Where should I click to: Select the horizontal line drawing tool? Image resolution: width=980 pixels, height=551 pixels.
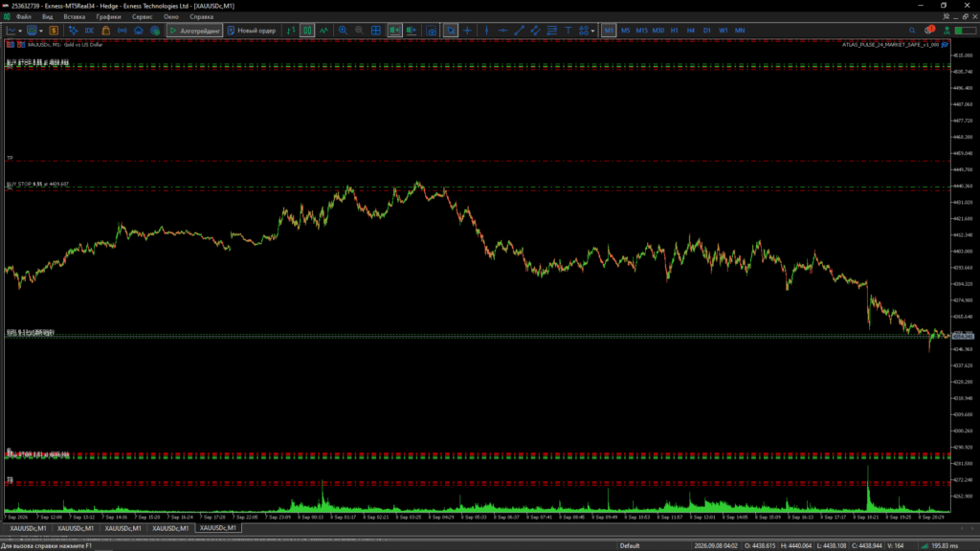click(502, 31)
